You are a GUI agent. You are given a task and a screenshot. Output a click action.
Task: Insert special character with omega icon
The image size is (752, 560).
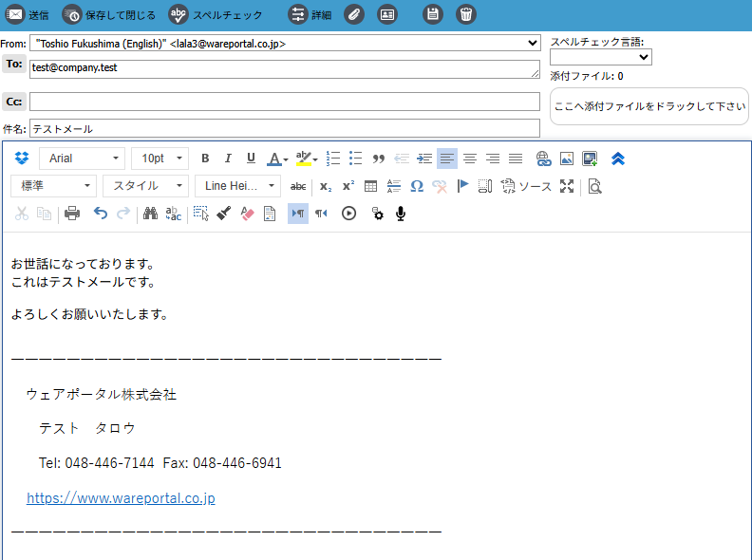pyautogui.click(x=417, y=186)
